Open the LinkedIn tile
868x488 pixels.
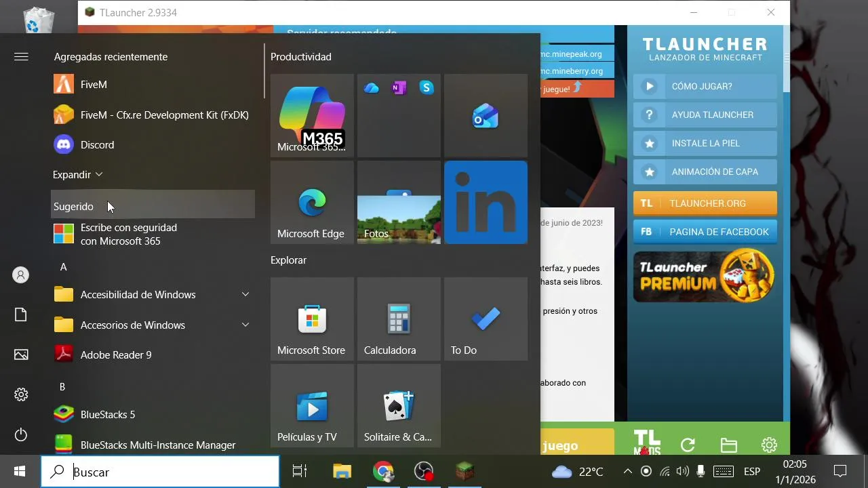486,203
